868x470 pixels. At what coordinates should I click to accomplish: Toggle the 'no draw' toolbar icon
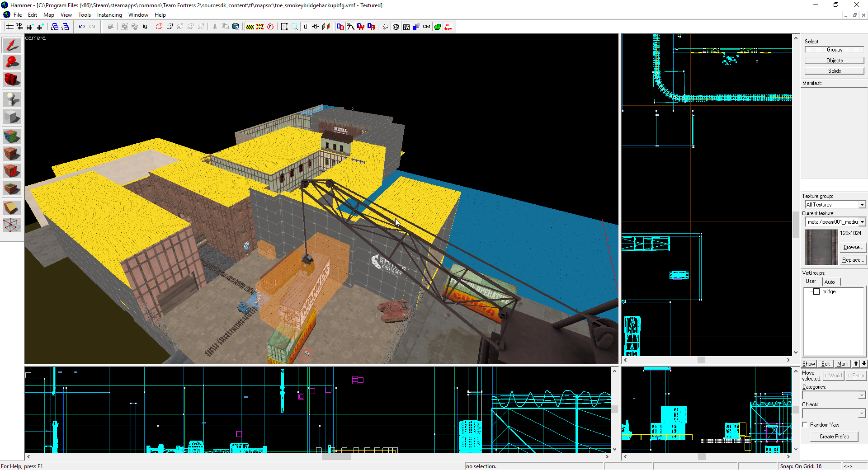[448, 27]
